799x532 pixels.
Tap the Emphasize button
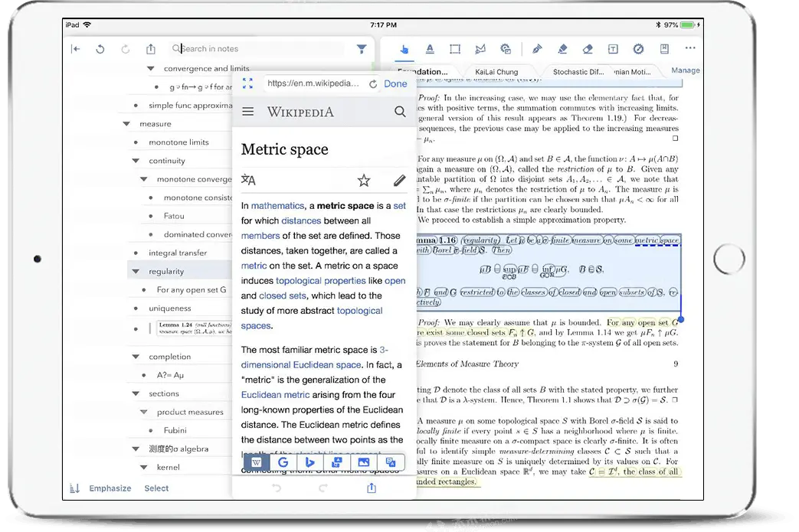110,488
